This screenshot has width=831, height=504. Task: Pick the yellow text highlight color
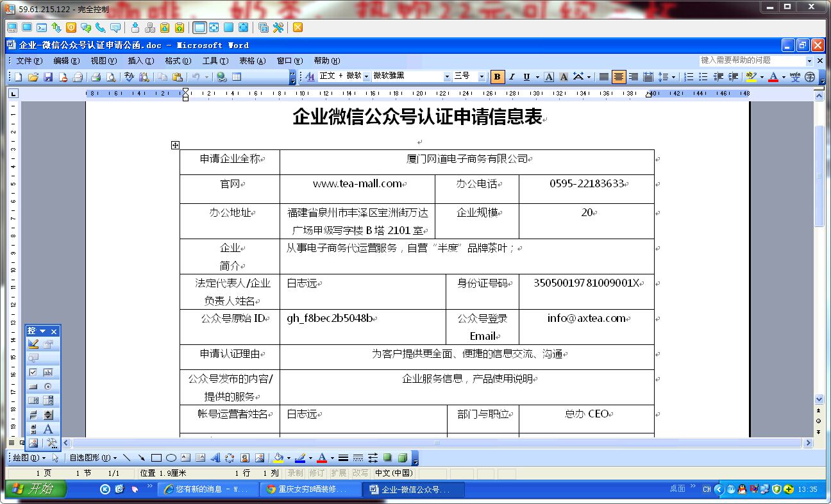pyautogui.click(x=751, y=77)
